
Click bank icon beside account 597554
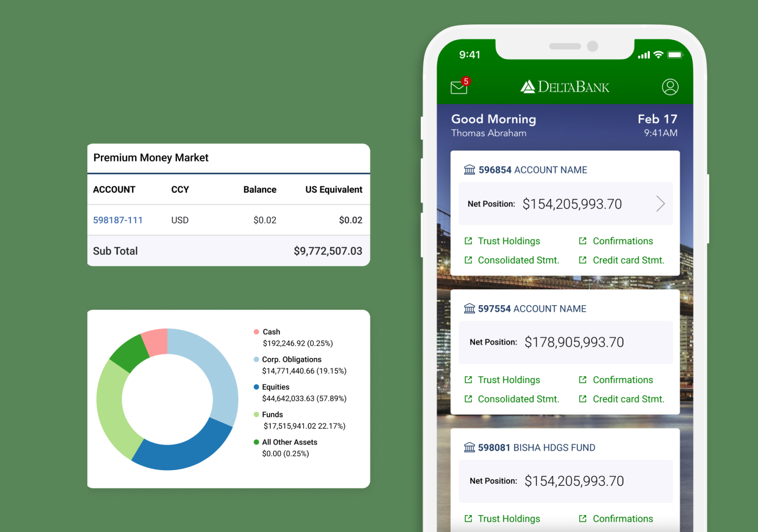pos(469,309)
